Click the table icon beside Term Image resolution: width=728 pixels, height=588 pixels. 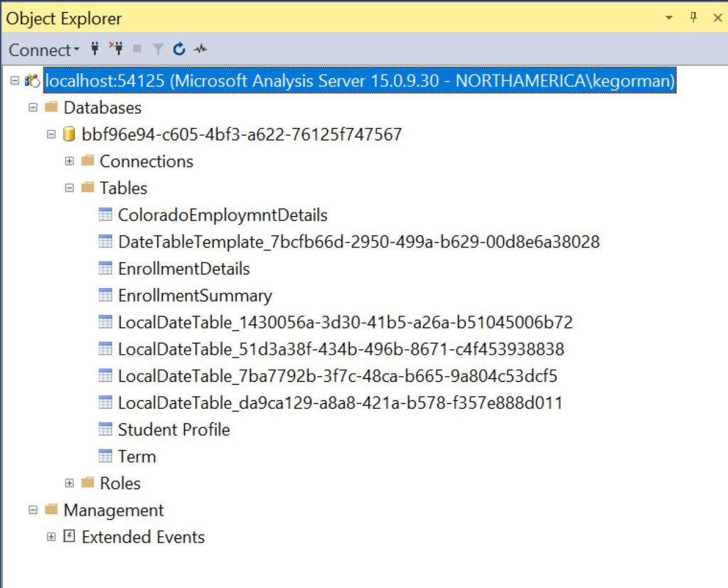coord(105,456)
